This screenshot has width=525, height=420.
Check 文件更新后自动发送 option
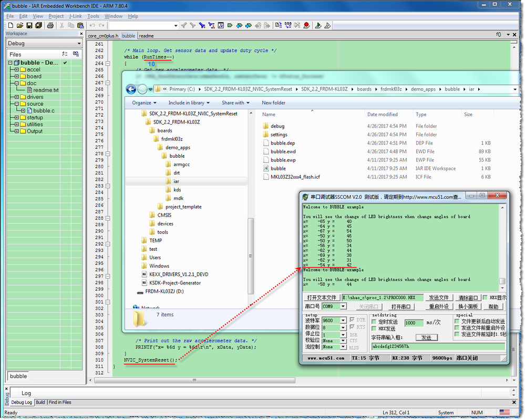tap(457, 321)
